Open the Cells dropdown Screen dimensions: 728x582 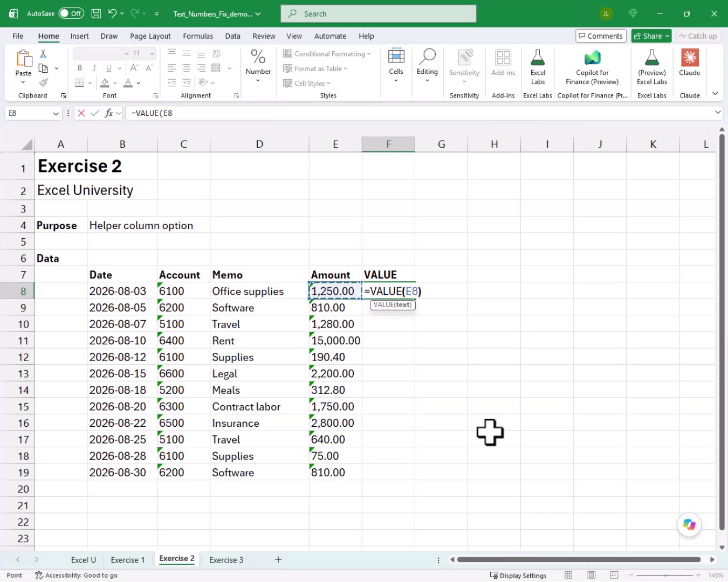pos(396,66)
